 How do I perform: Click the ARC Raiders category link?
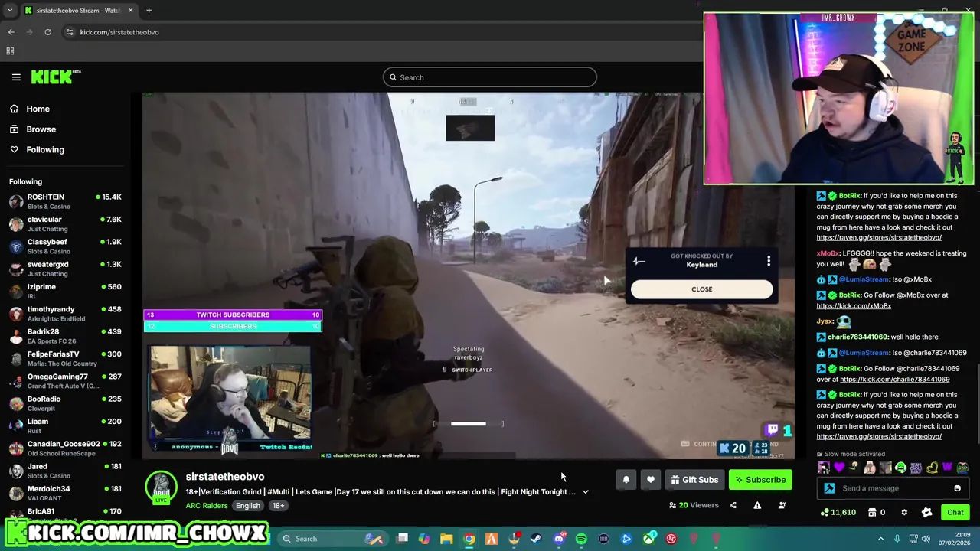[x=207, y=506]
